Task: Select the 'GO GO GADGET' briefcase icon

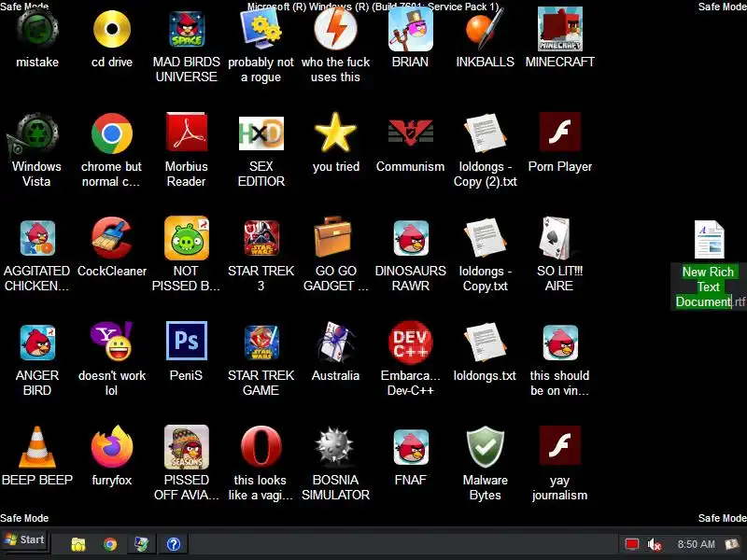Action: pyautogui.click(x=333, y=237)
